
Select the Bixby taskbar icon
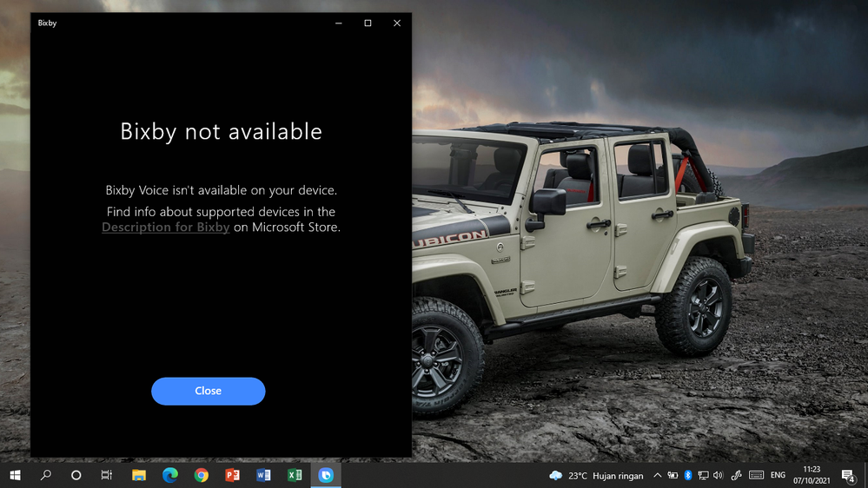[x=326, y=475]
